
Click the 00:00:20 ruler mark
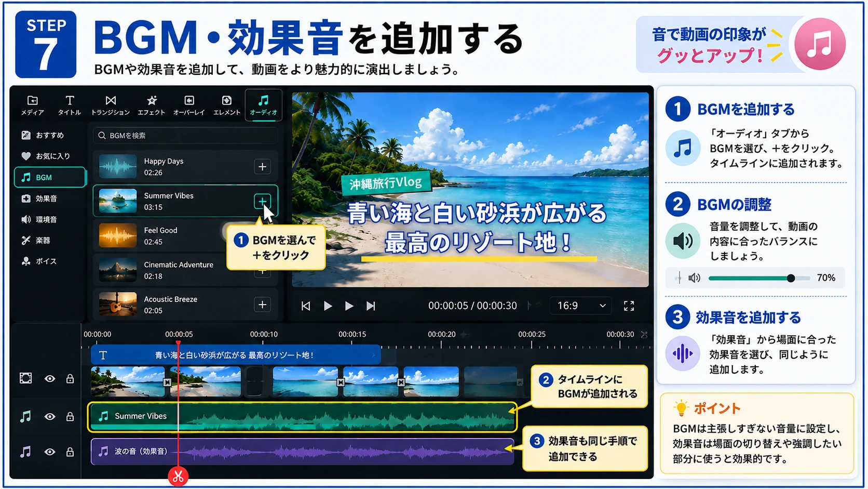[441, 334]
